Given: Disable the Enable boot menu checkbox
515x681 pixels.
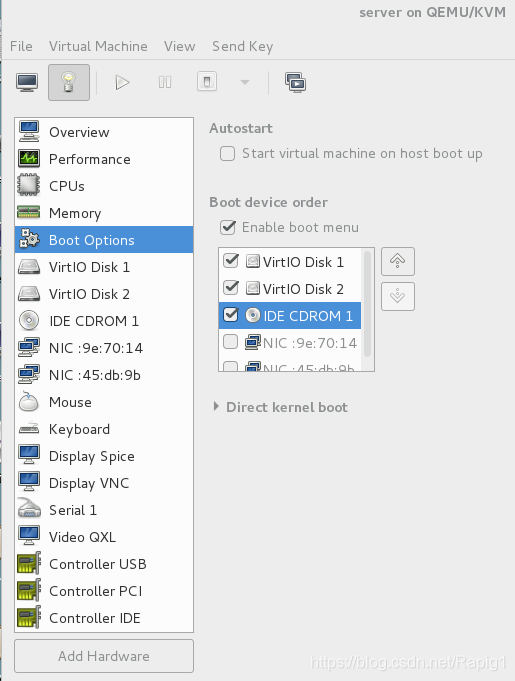Looking at the screenshot, I should [228, 227].
